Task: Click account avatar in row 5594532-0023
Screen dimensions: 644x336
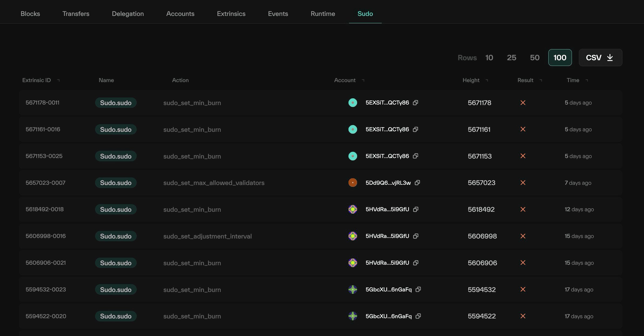Action: [353, 289]
